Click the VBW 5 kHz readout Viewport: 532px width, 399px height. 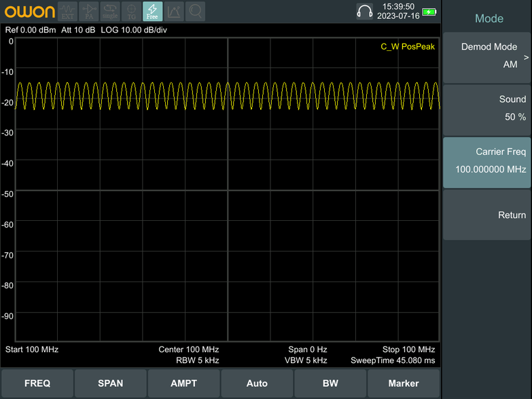coord(306,360)
